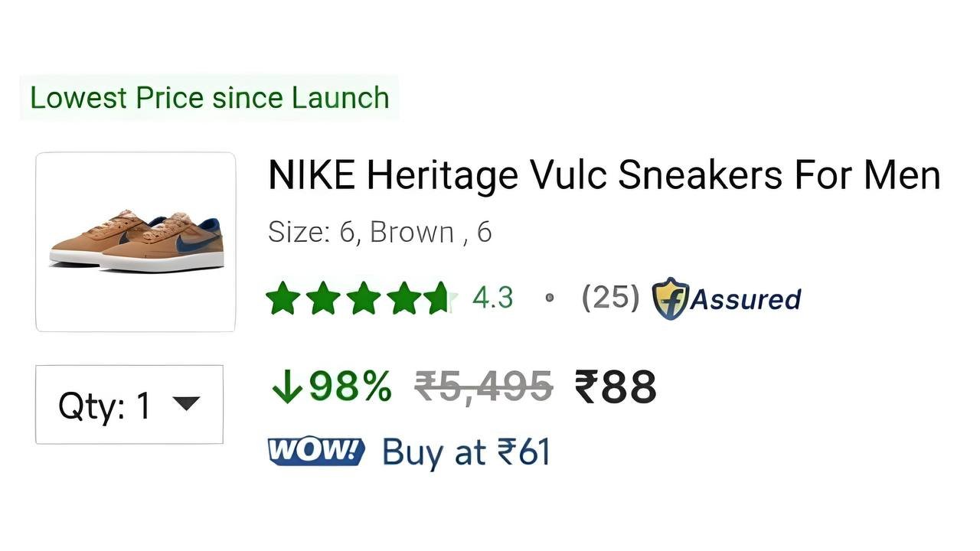
Task: Click the second green rating star
Action: pyautogui.click(x=323, y=298)
